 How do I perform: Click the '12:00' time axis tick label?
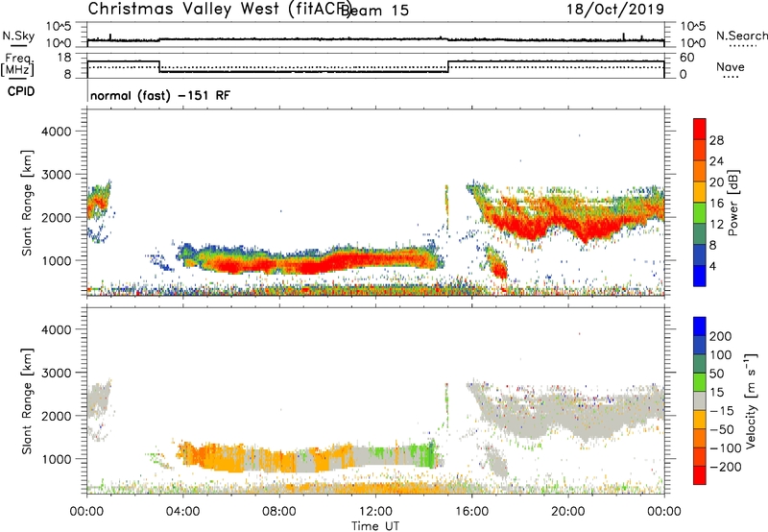375,512
